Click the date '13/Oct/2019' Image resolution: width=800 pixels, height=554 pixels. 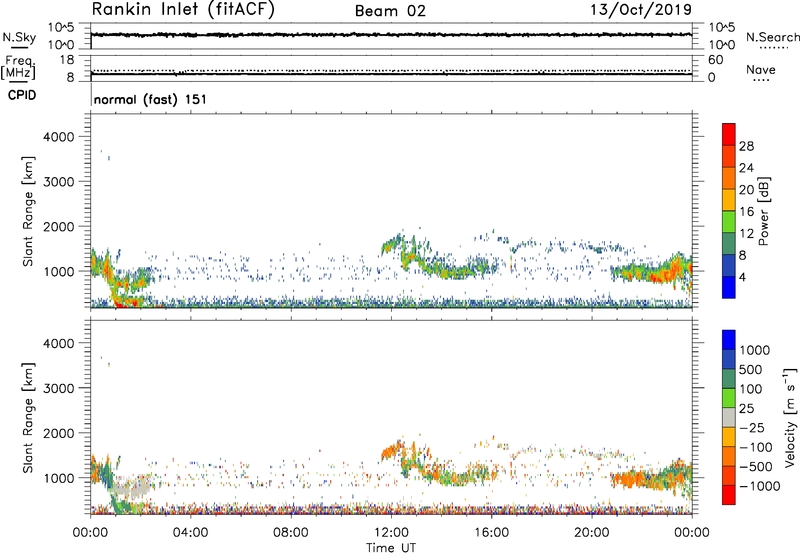pyautogui.click(x=641, y=10)
